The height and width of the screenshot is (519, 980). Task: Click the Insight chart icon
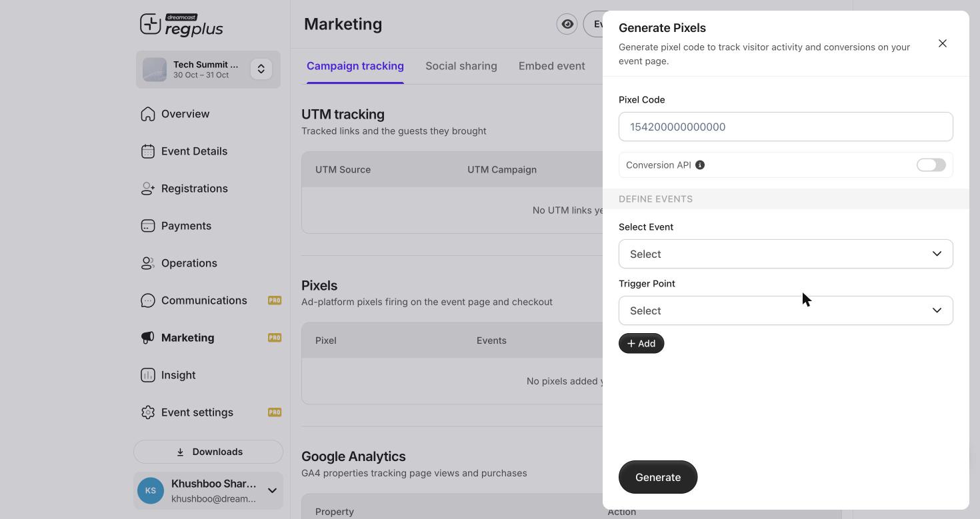pyautogui.click(x=148, y=375)
